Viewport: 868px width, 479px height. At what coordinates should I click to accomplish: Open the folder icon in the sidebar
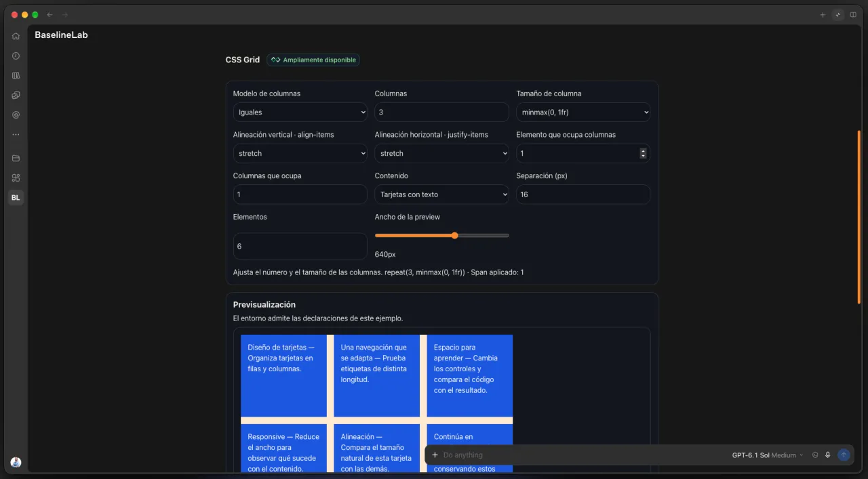(x=16, y=158)
